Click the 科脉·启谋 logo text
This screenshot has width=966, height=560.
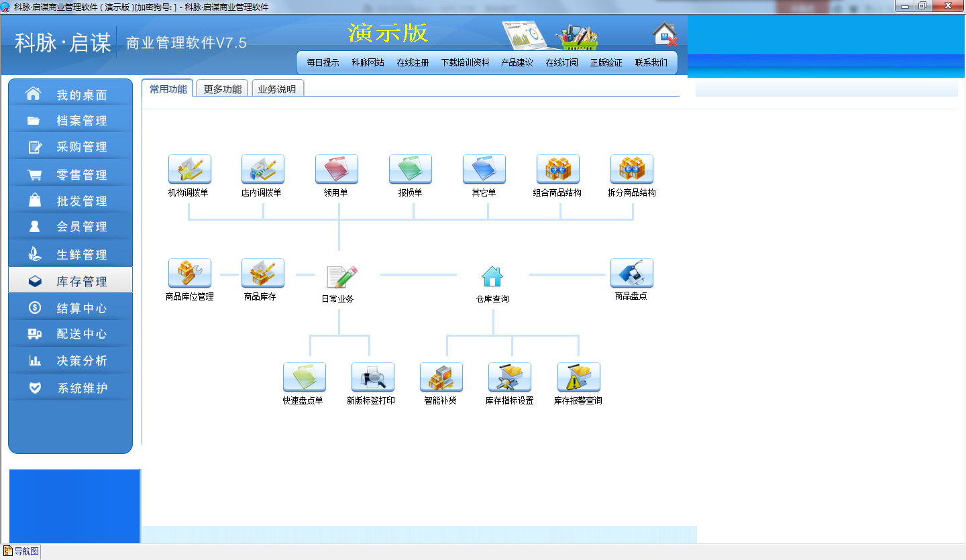[x=63, y=42]
